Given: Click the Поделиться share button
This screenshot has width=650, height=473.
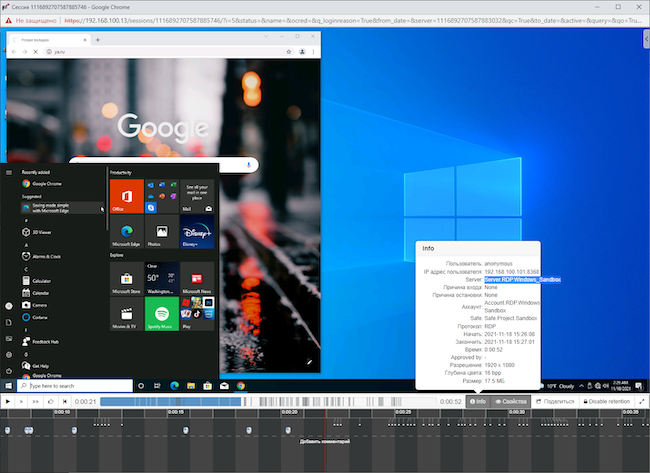Looking at the screenshot, I should pyautogui.click(x=555, y=401).
